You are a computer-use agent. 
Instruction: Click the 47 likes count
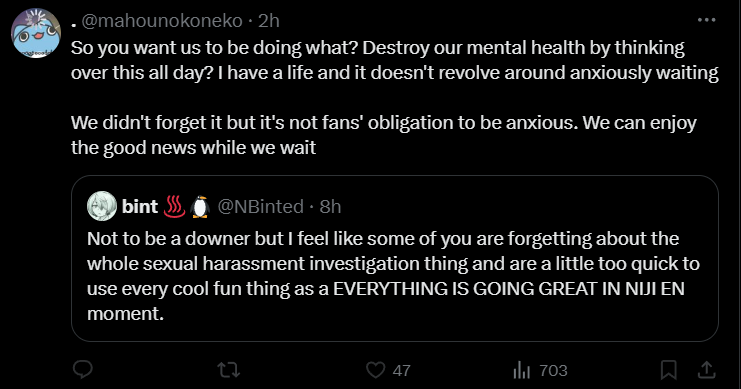tap(401, 370)
